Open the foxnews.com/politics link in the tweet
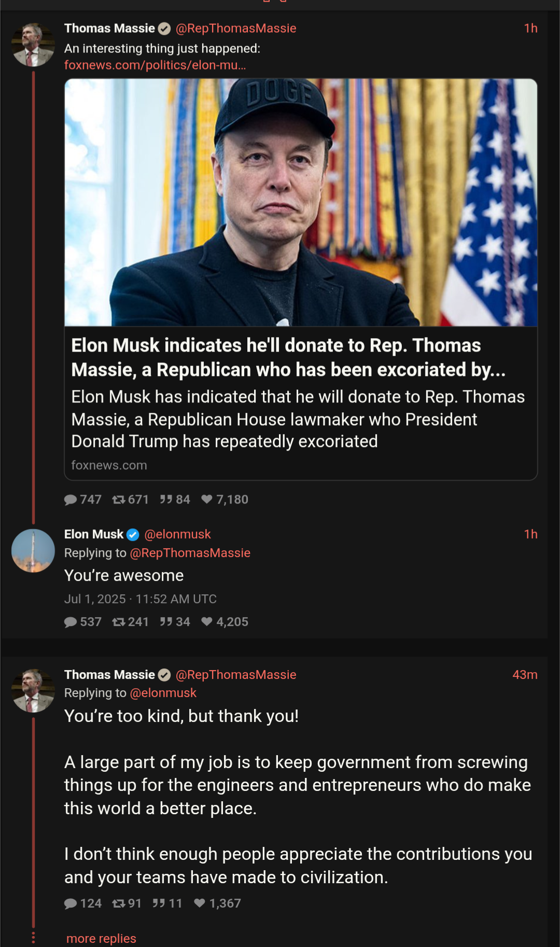The height and width of the screenshot is (947, 560). [x=155, y=65]
